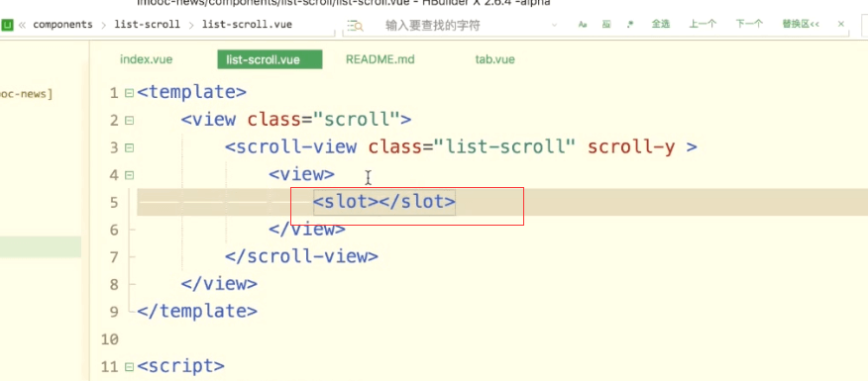This screenshot has height=381, width=868.
Task: Switch to the index.vue tab
Action: (146, 59)
